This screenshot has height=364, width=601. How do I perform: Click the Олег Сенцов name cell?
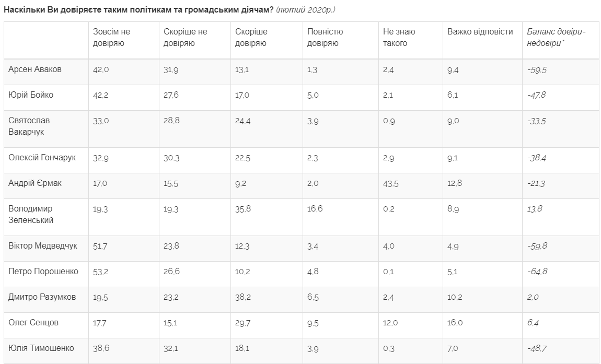click(x=33, y=322)
